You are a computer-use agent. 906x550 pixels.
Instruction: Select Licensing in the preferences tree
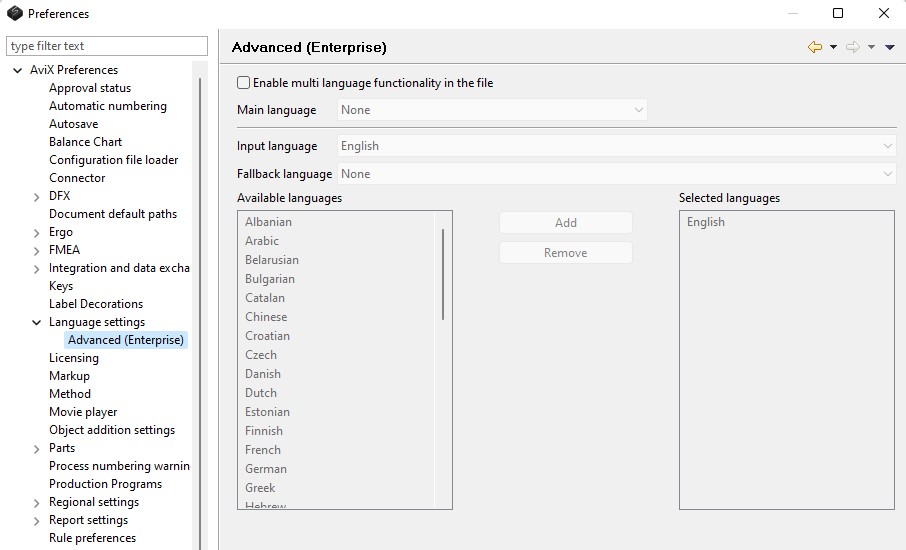click(74, 358)
